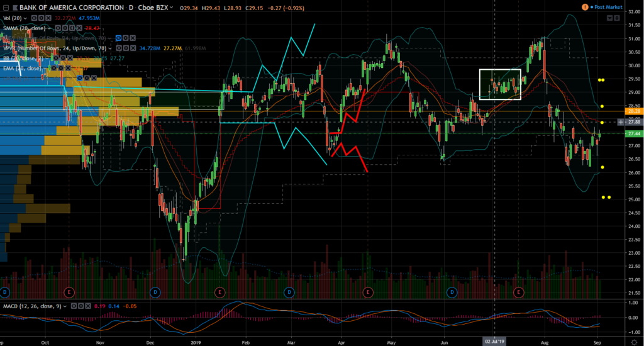Remove the BB (20, close, 2) indicator

click(70, 59)
